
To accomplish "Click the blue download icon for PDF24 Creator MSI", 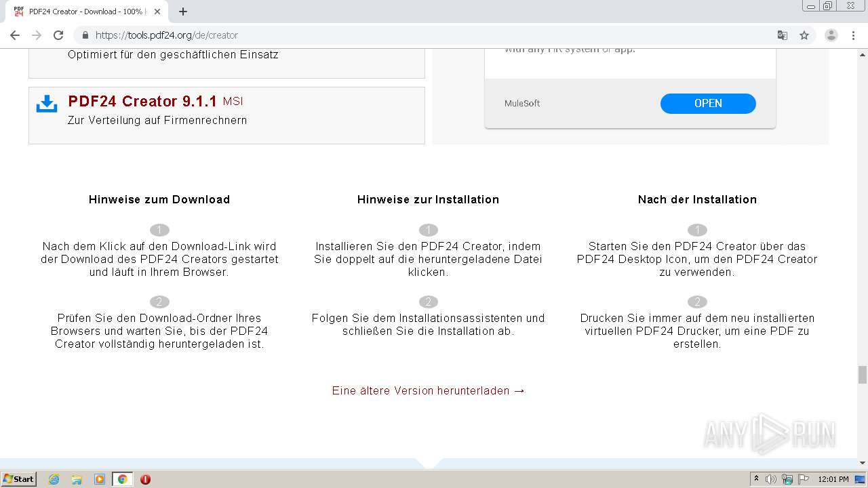I will click(x=47, y=104).
